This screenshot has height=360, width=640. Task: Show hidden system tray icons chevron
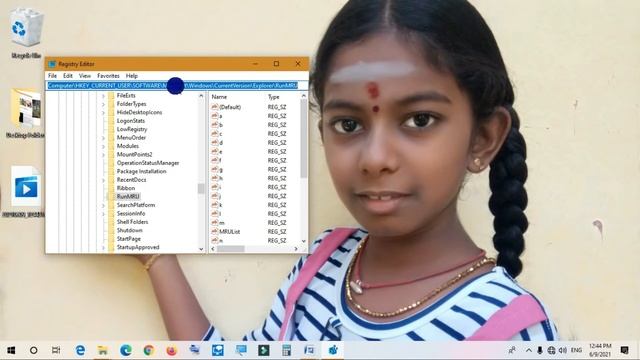tap(529, 350)
